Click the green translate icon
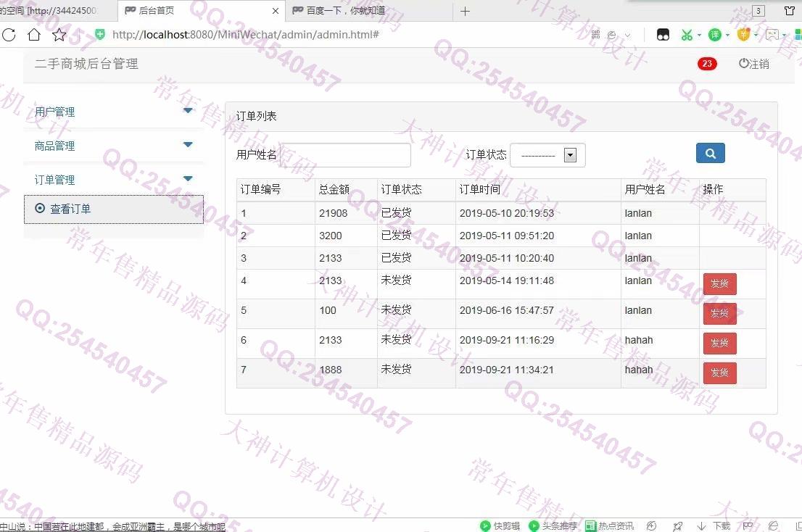 [x=714, y=35]
